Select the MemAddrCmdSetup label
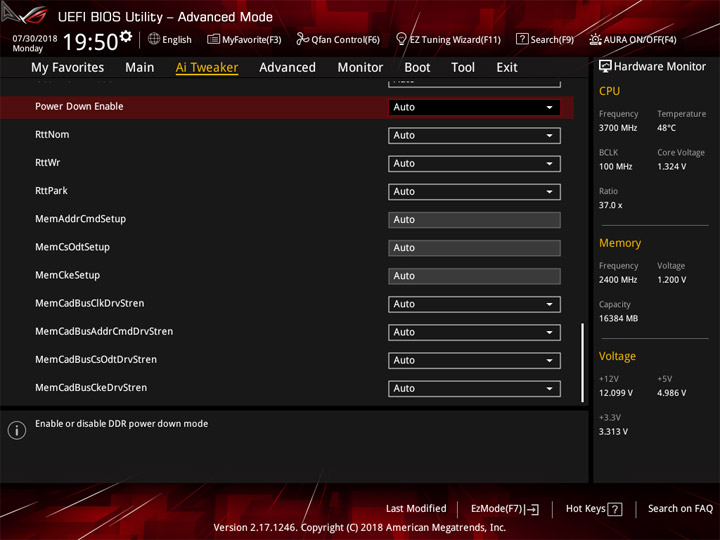Screen dimensions: 720x540 [80, 219]
